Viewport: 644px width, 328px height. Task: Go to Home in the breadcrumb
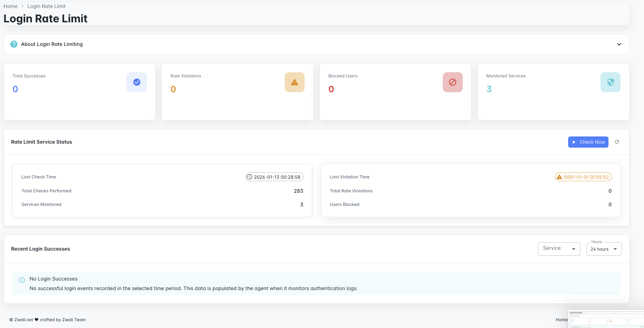click(x=10, y=6)
